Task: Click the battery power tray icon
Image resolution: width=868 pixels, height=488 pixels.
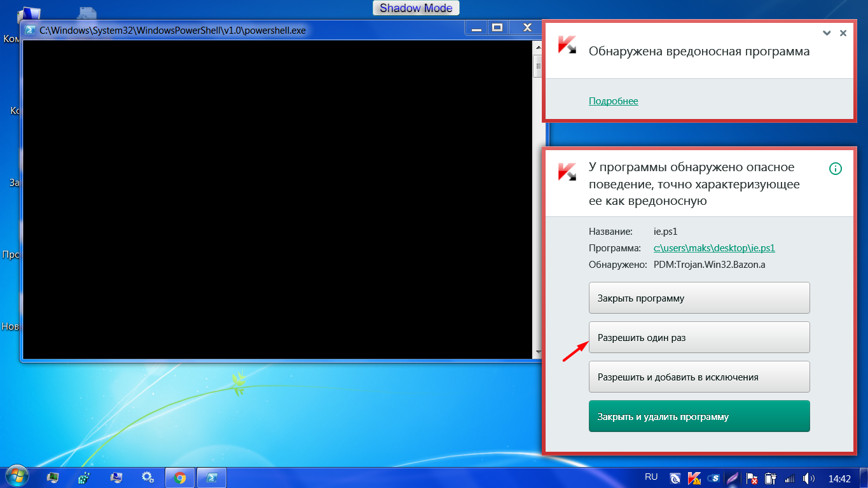Action: pyautogui.click(x=771, y=478)
